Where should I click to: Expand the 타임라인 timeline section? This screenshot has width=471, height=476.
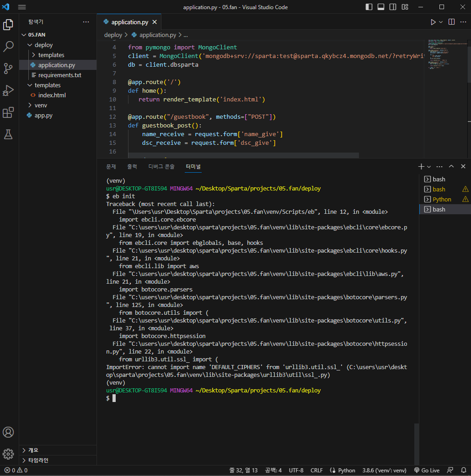tap(58, 460)
